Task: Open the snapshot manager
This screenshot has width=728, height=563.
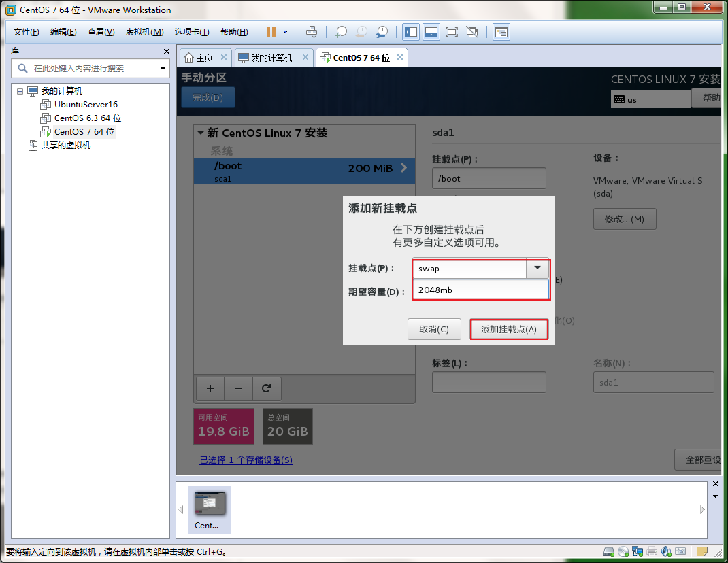Action: point(382,32)
